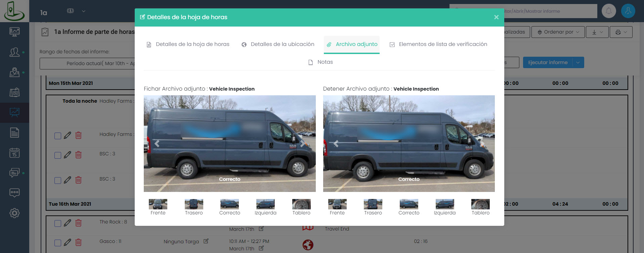Delete the second BSC : 3 entry

coord(78,180)
